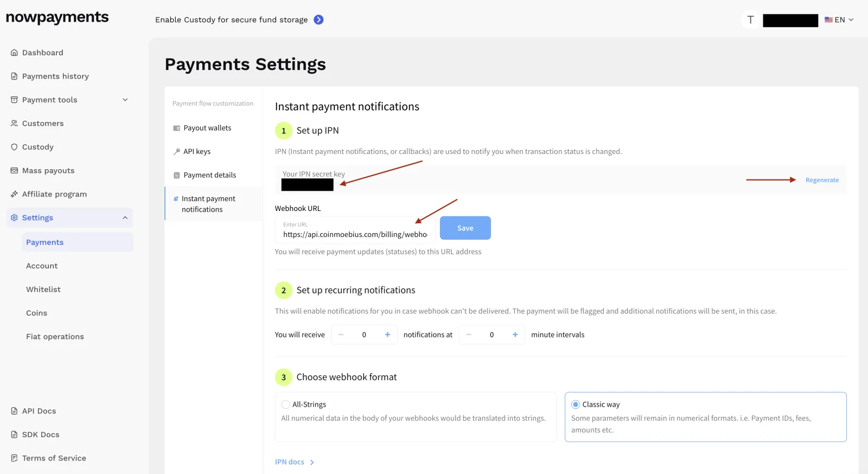Increase the notifications count
The height and width of the screenshot is (474, 868).
387,335
